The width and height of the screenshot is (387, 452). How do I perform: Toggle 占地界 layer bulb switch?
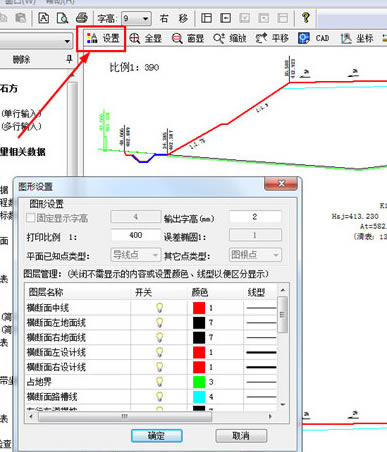tap(160, 382)
